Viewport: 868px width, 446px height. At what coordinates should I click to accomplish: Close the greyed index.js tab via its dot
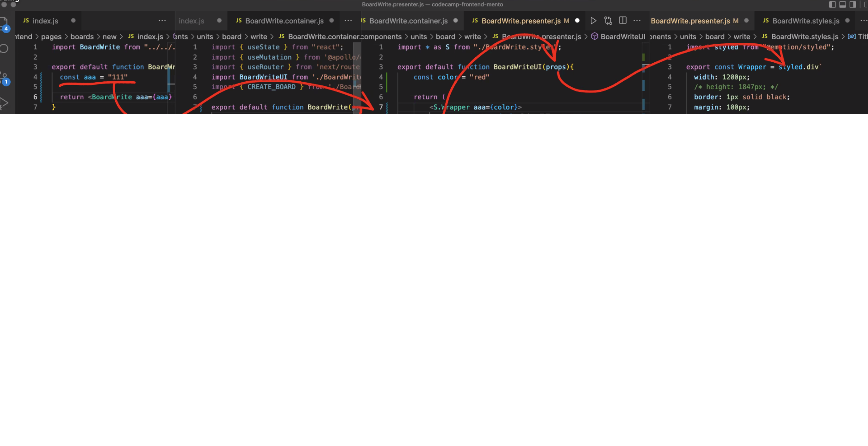pos(219,21)
